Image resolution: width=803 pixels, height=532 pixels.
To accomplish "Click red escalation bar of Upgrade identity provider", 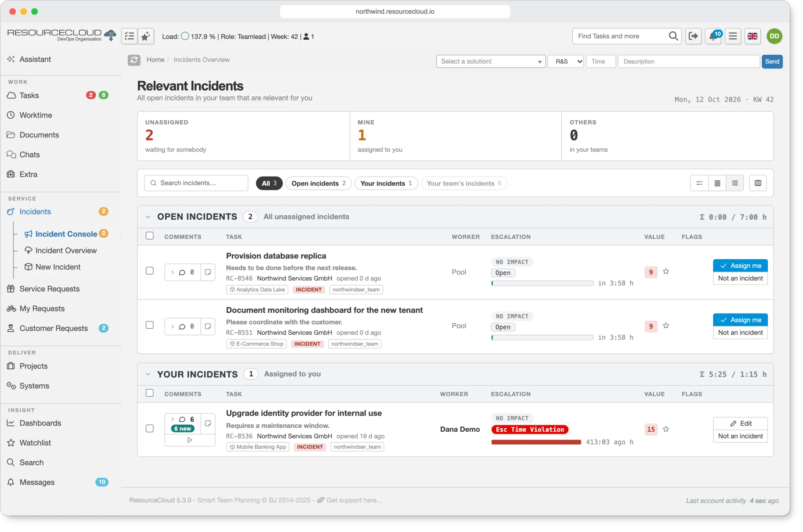I will (536, 442).
